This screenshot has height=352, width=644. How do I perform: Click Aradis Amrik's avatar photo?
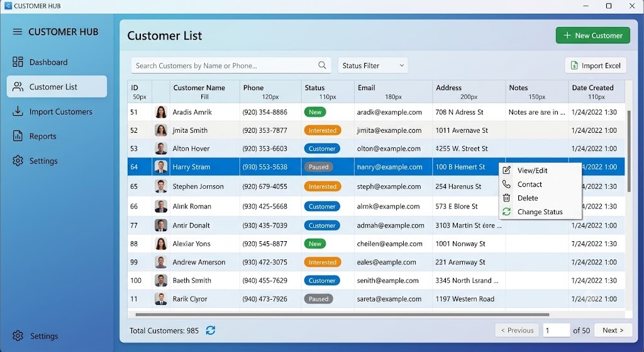160,112
